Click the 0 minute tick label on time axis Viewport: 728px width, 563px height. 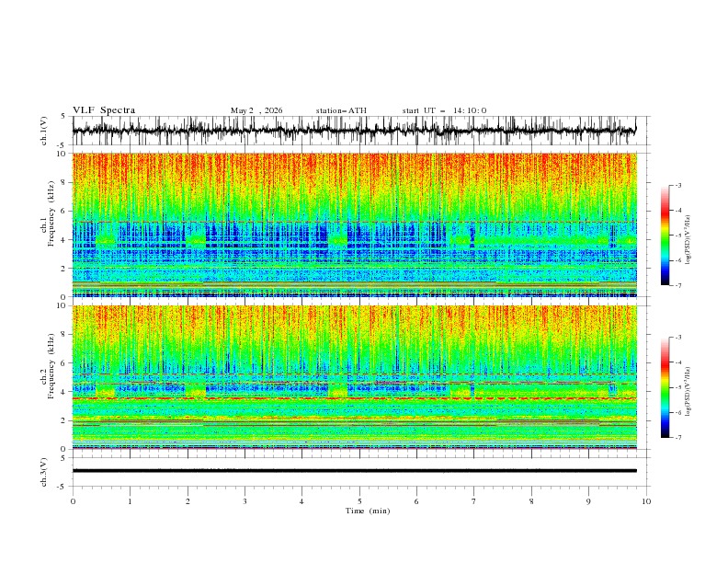pos(73,501)
